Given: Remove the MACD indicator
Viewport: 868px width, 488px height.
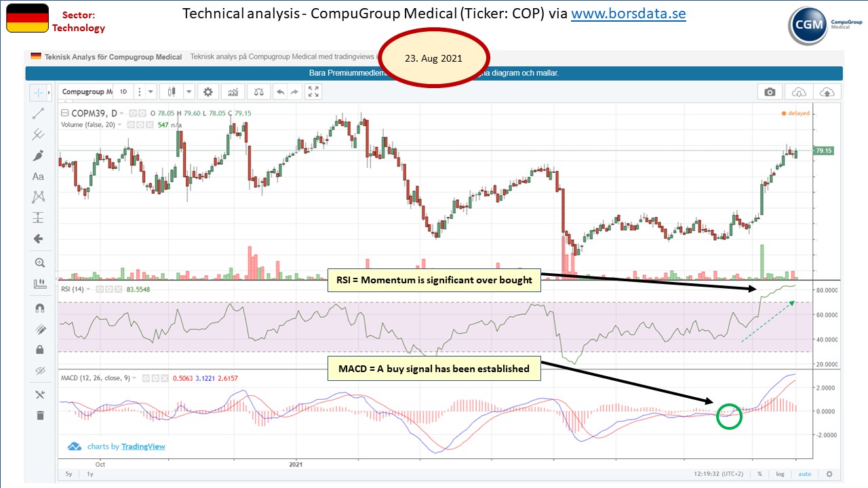Looking at the screenshot, I should tap(165, 378).
